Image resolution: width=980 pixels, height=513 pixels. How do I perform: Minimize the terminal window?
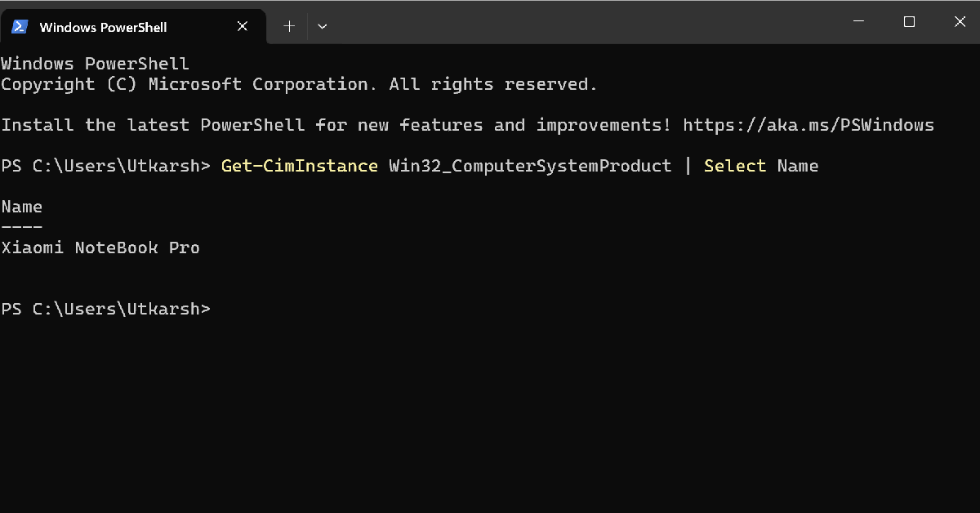click(857, 23)
